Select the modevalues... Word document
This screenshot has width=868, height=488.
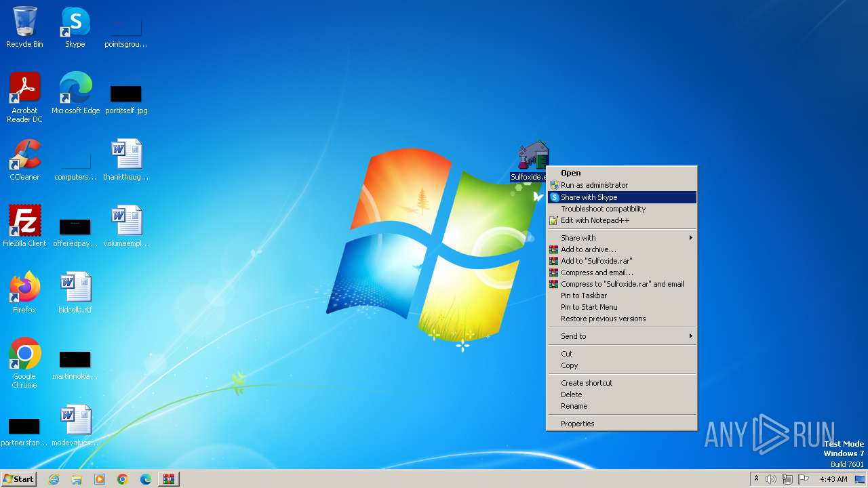coord(75,426)
